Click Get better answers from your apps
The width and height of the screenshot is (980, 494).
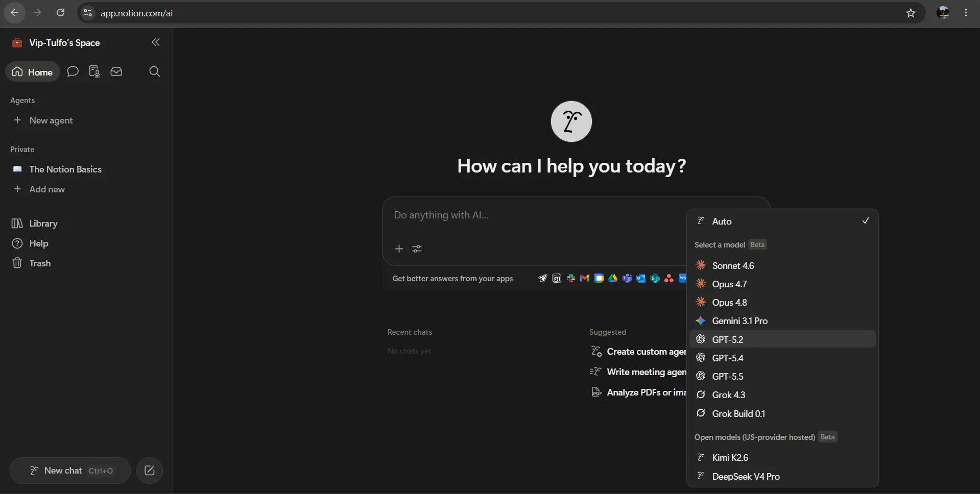point(452,279)
